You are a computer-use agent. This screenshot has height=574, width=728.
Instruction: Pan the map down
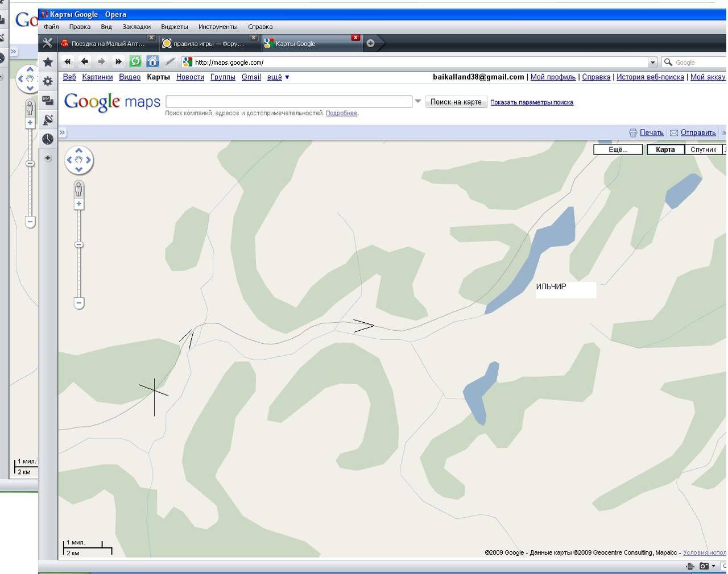[79, 169]
